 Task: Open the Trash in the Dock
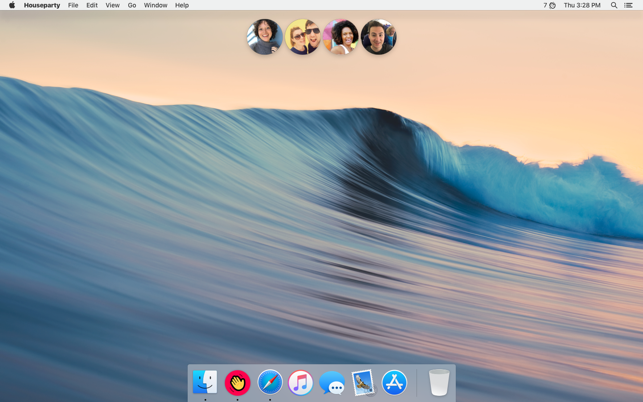(439, 382)
